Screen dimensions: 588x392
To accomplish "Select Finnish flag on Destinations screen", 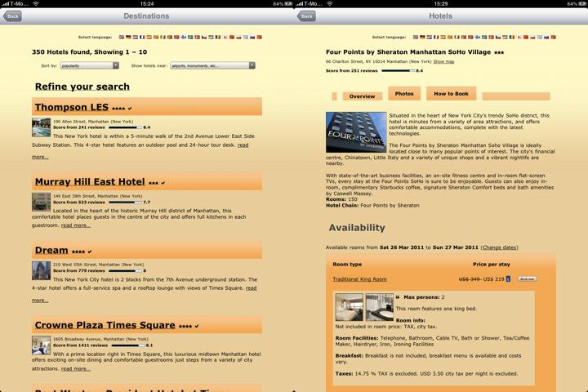I will point(184,37).
